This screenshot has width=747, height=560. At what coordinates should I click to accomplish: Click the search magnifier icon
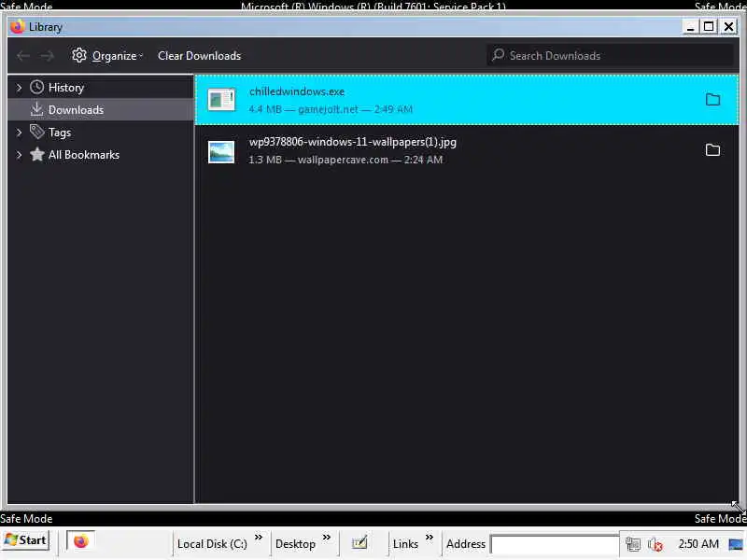499,54
